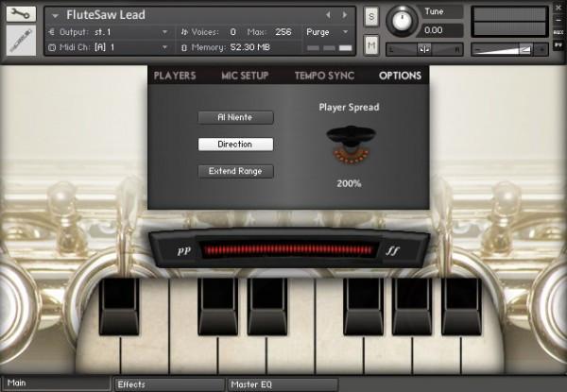
Task: Open the Purge dropdown menu
Action: (x=327, y=32)
